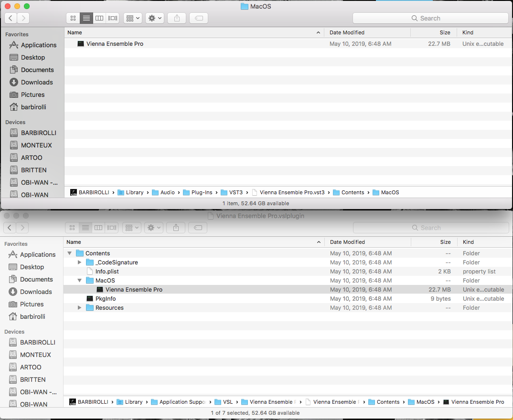Open Applications in the top window sidebar

[x=32, y=45]
